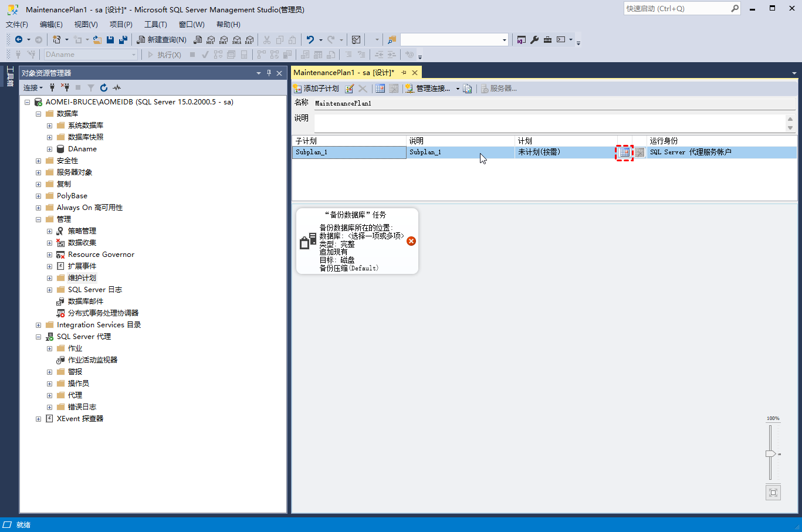Viewport: 802px width, 532px height.
Task: Click the Save toolbar icon
Action: (111, 39)
